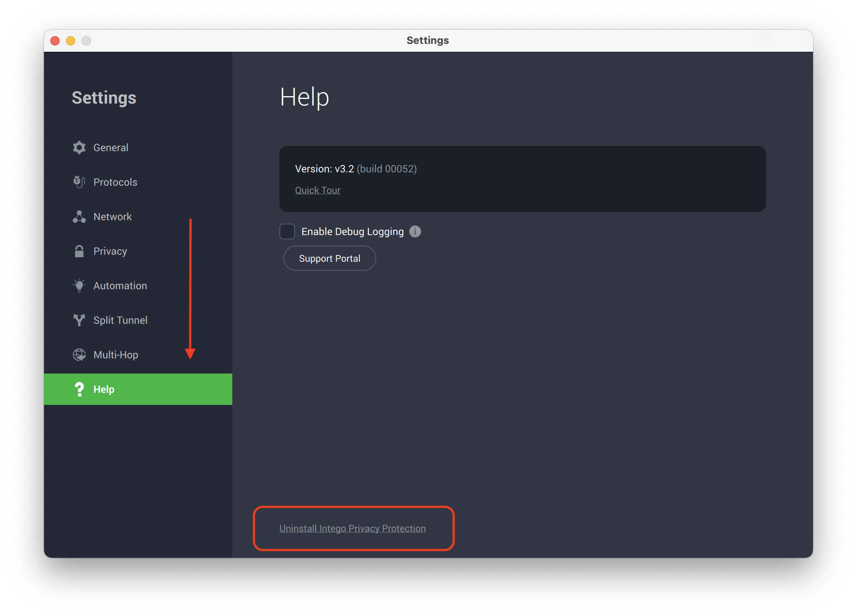Select the Automation lightbulb icon
The width and height of the screenshot is (857, 616).
click(x=79, y=286)
